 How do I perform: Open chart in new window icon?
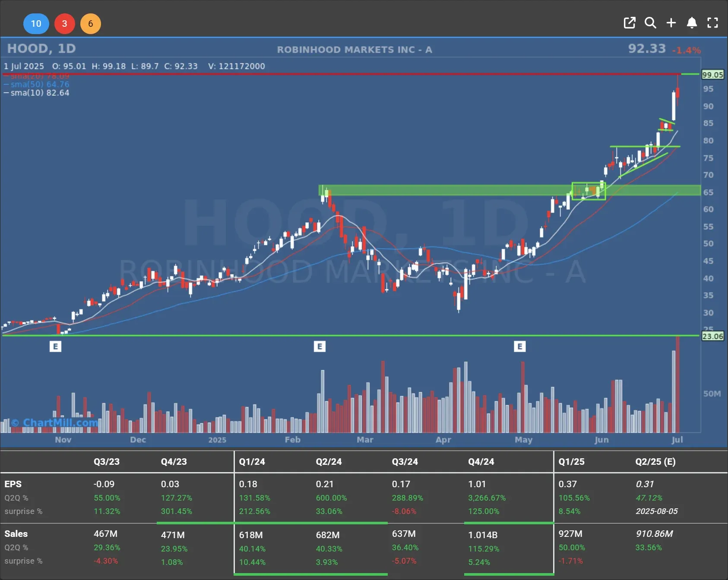click(x=630, y=23)
